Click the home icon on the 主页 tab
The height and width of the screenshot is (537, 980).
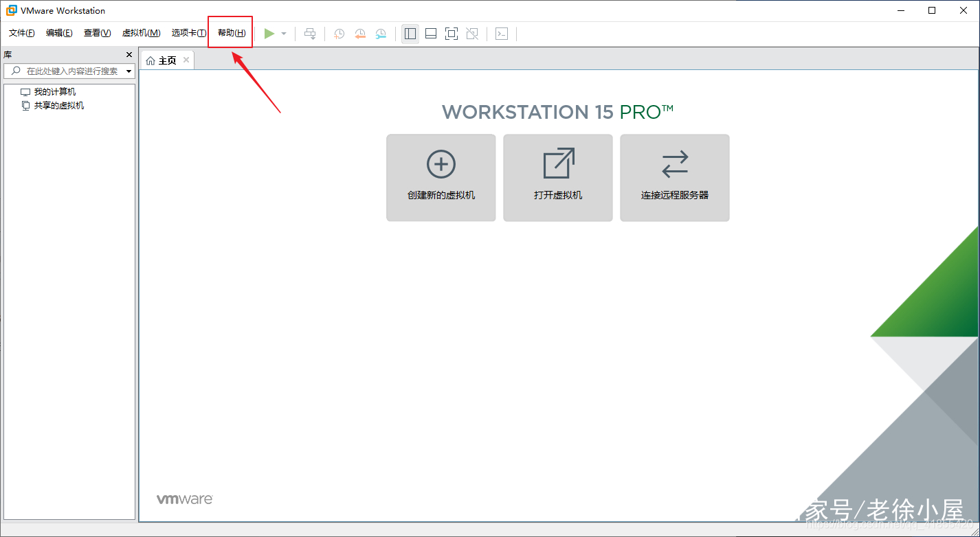[151, 60]
